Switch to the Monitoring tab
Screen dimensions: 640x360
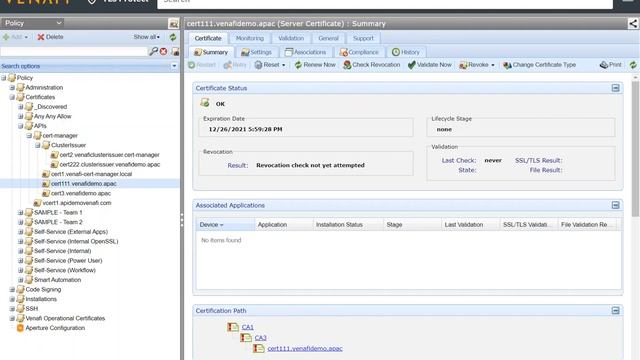pos(250,38)
